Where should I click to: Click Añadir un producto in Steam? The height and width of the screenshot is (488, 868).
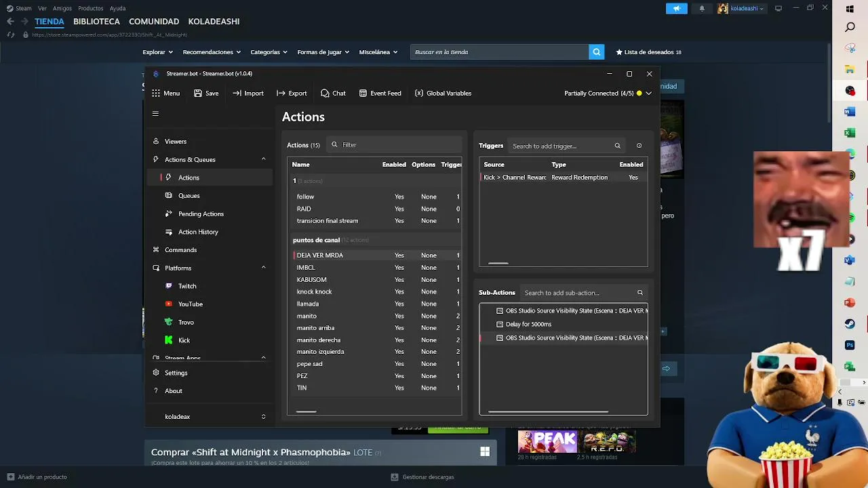(37, 477)
